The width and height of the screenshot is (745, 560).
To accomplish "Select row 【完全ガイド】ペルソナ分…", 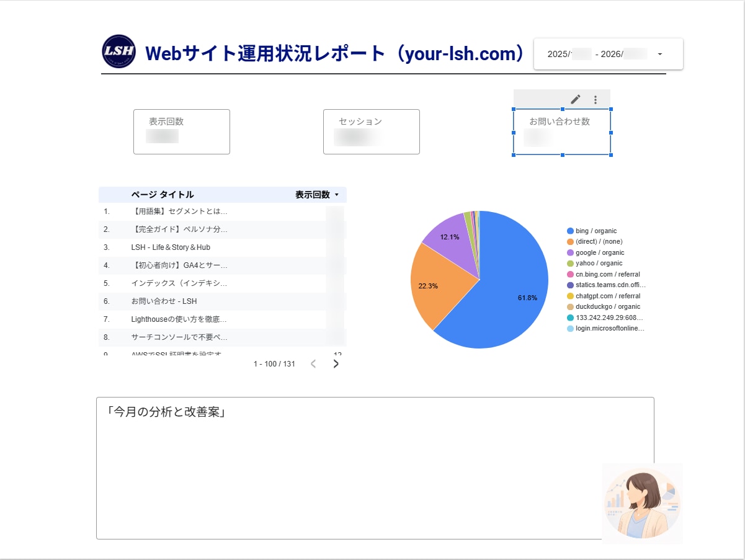I will (223, 229).
